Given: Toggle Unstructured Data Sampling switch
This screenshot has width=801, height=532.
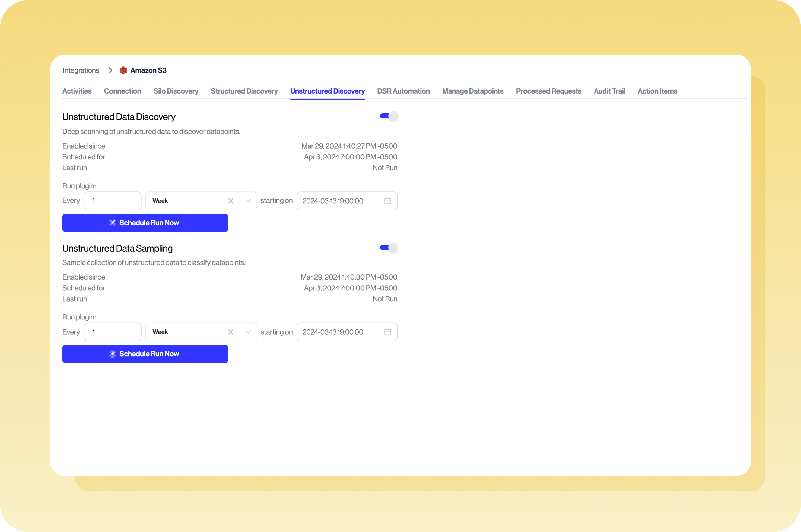Looking at the screenshot, I should click(389, 248).
